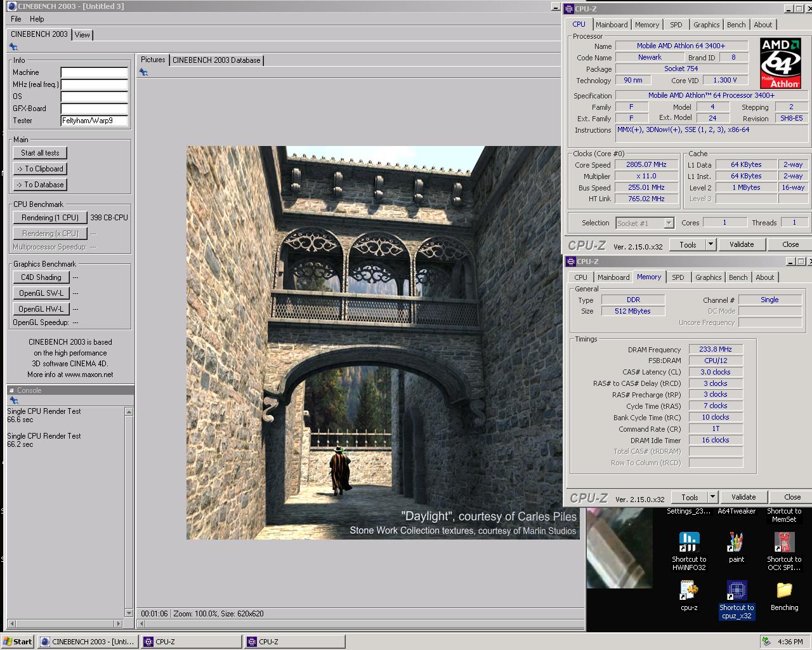Click Validate in lower CPU-Z window
This screenshot has height=650, width=812.
pos(743,497)
